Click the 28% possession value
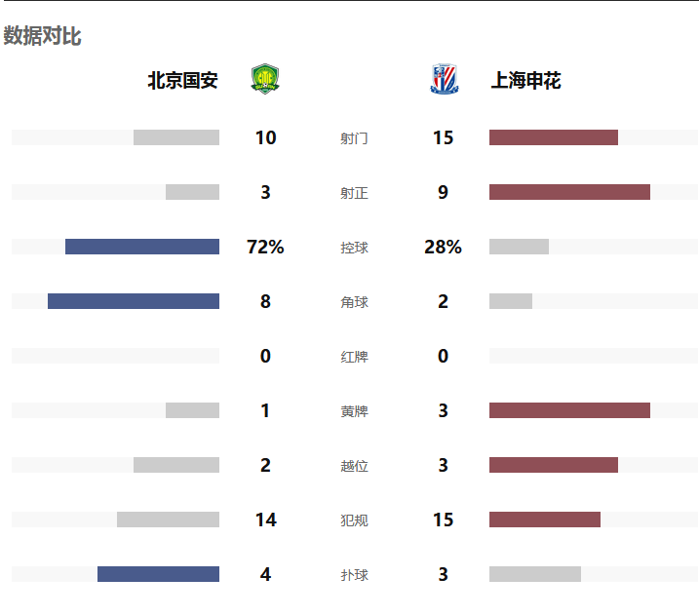 [443, 247]
